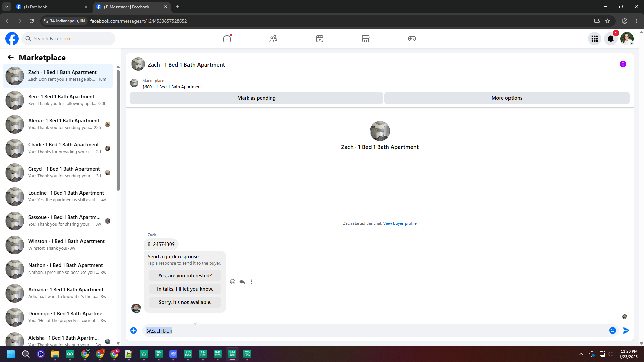
Task: Open Facebook Home icon
Action: [227, 39]
